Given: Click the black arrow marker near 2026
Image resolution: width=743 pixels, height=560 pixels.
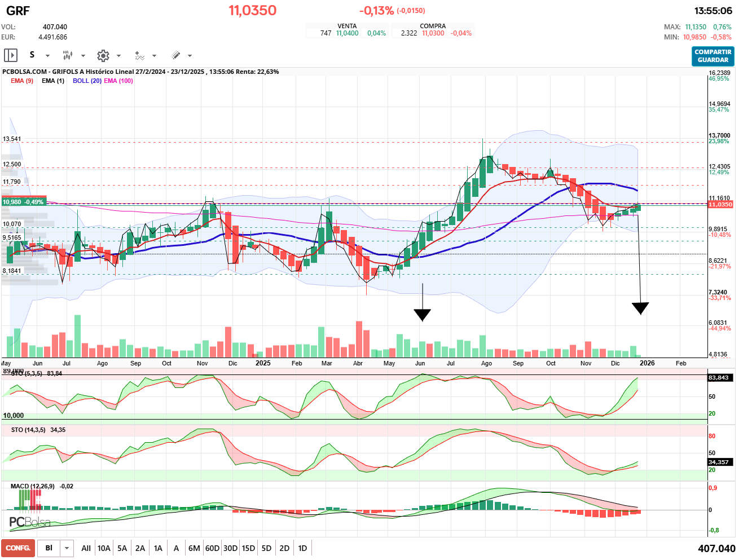Looking at the screenshot, I should (x=640, y=308).
